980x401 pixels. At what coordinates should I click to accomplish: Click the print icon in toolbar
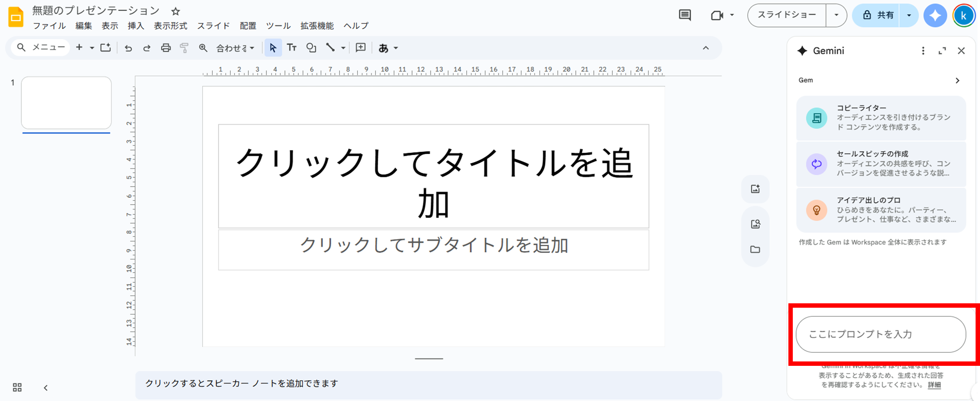(x=166, y=48)
